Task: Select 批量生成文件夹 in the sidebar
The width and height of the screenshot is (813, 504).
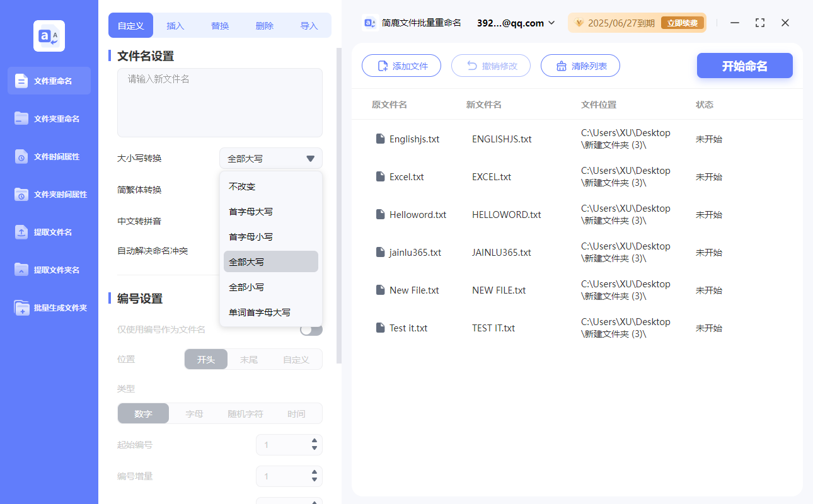Action: click(x=49, y=307)
